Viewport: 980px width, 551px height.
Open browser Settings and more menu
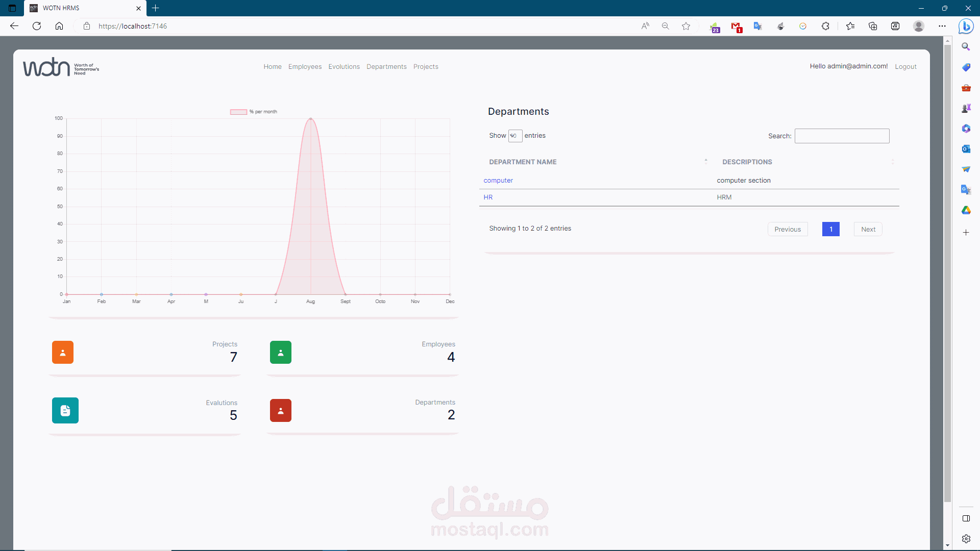[942, 26]
